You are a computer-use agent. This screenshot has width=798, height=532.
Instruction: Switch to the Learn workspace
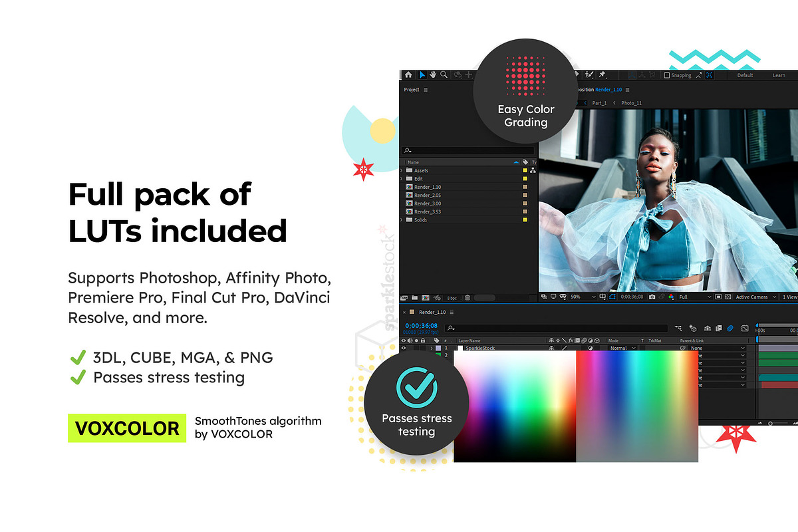click(x=779, y=75)
